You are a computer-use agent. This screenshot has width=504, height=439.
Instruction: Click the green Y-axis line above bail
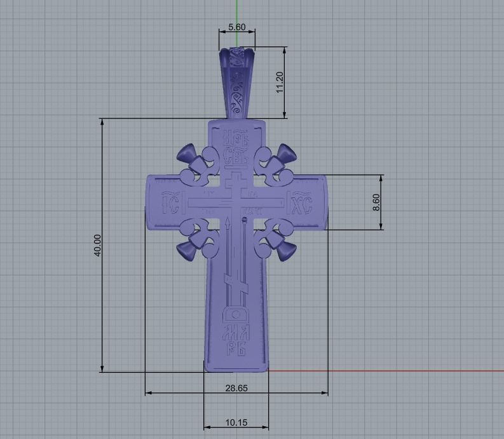237,23
